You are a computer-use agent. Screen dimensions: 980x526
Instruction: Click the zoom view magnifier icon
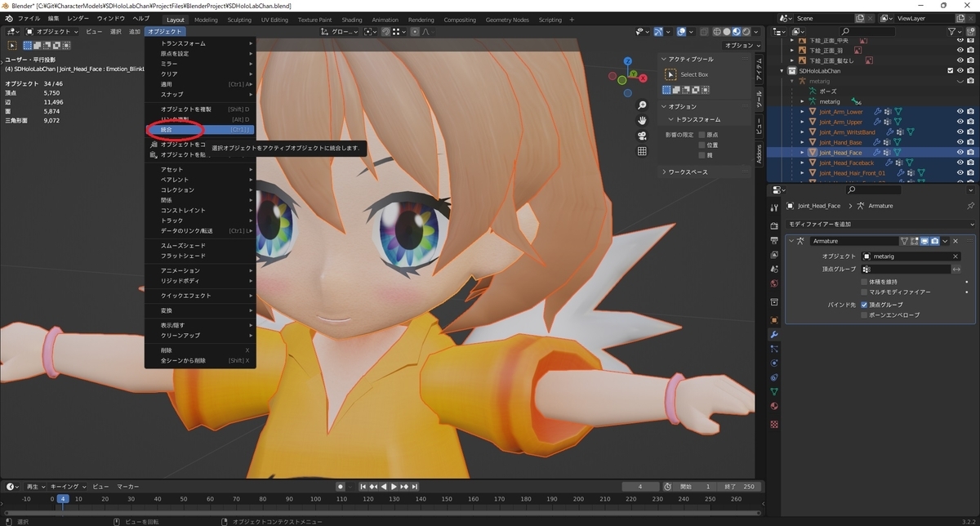(643, 105)
